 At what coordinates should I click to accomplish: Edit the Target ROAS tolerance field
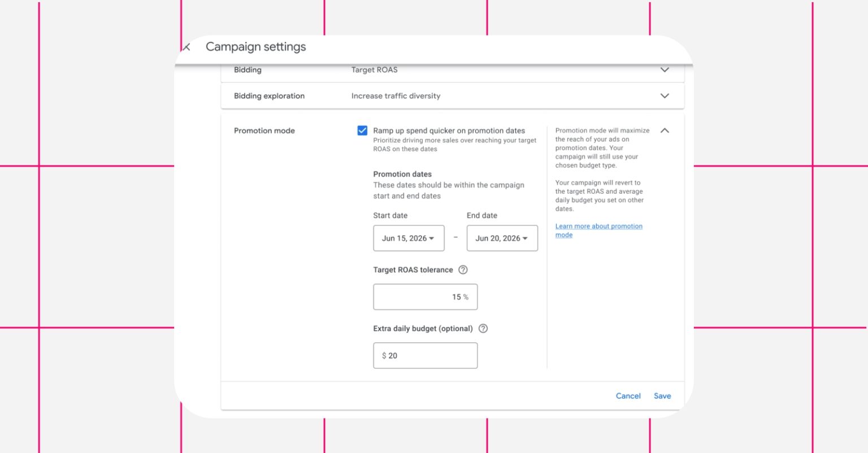[425, 297]
